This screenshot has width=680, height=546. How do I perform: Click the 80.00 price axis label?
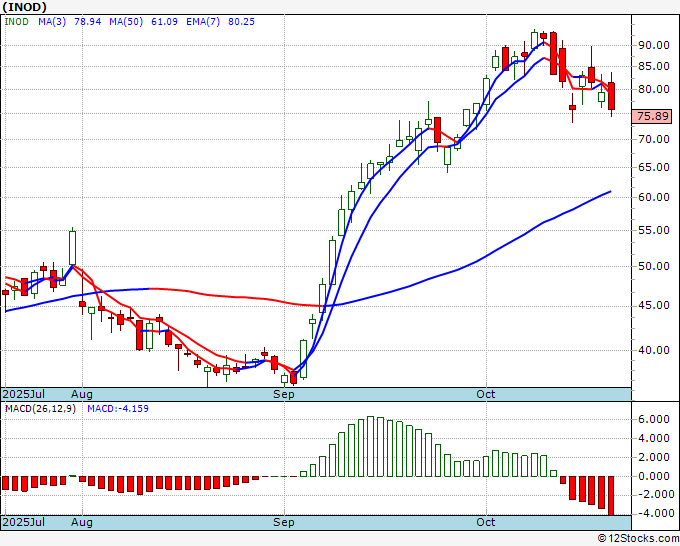coord(653,89)
